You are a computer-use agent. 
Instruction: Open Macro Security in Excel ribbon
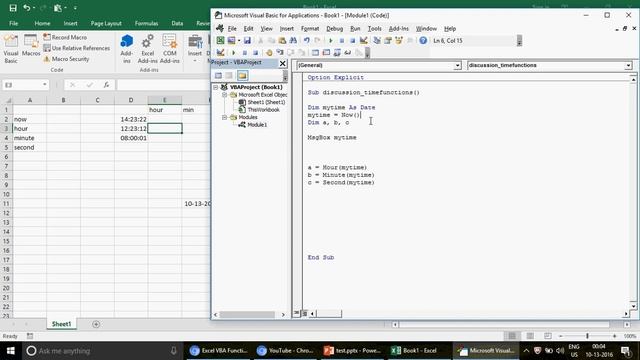tap(66, 59)
